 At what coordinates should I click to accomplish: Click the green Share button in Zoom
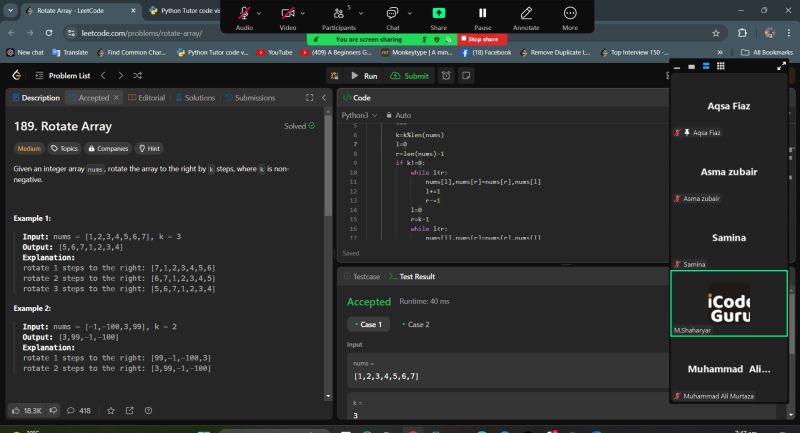point(438,17)
